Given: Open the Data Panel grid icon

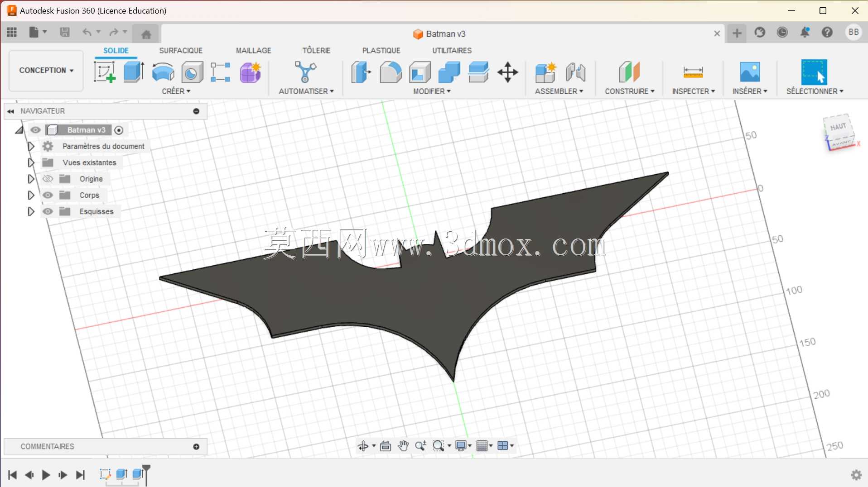Looking at the screenshot, I should pyautogui.click(x=12, y=32).
